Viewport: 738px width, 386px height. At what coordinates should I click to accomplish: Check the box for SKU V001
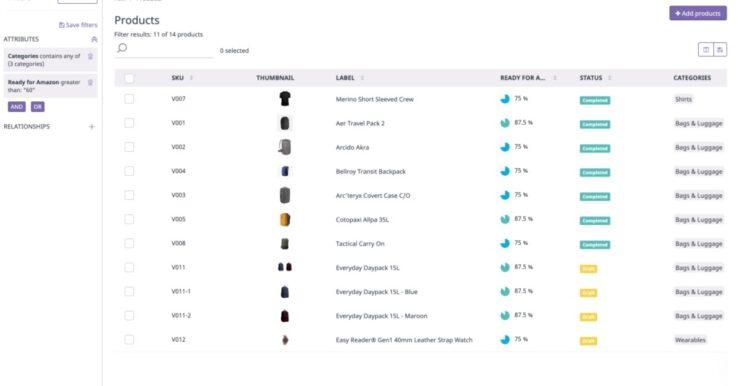click(129, 123)
